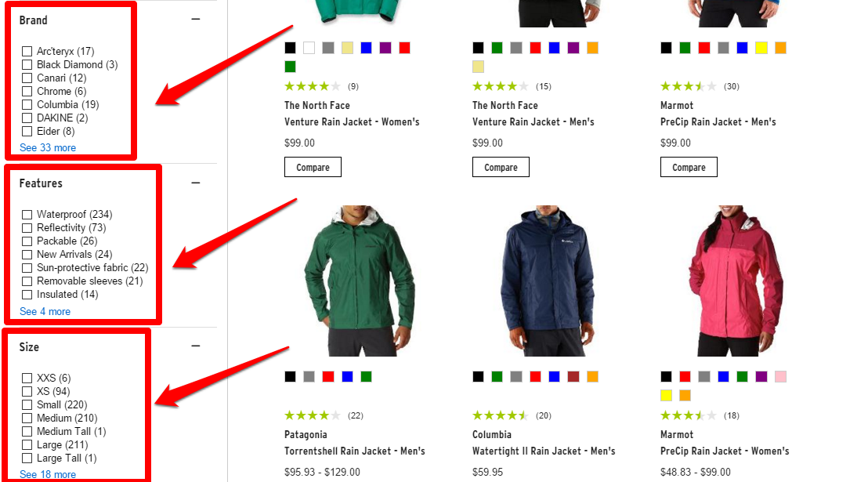Select the brown swatch for Columbia Watertight II

point(573,377)
